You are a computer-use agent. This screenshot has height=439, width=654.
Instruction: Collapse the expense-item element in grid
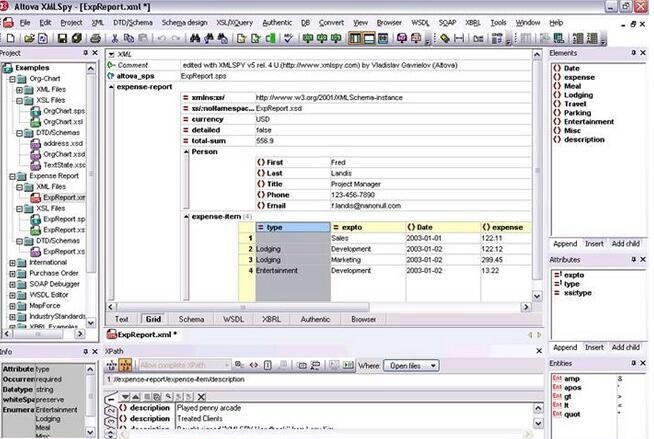click(186, 217)
